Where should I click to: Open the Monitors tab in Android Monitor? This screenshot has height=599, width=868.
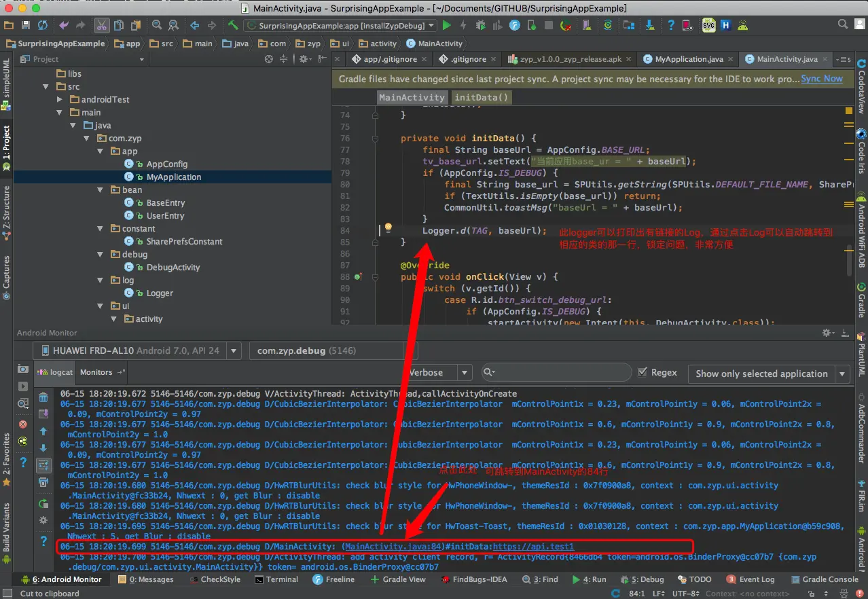click(x=96, y=372)
